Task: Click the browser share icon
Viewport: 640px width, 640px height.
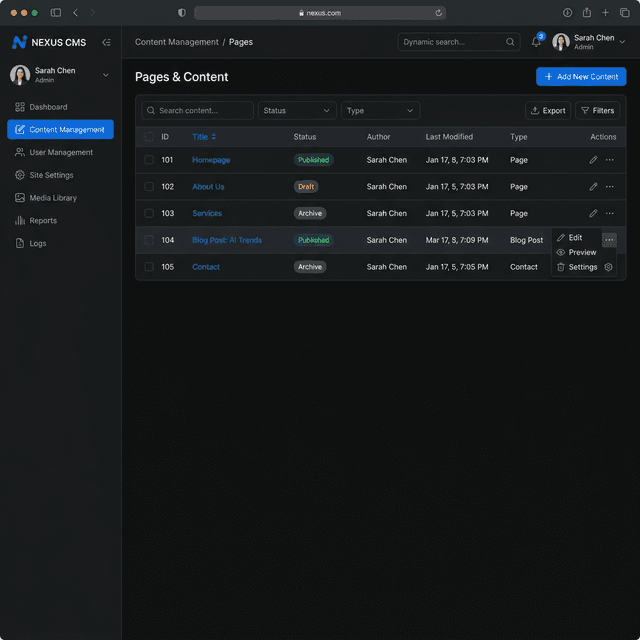Action: (587, 13)
